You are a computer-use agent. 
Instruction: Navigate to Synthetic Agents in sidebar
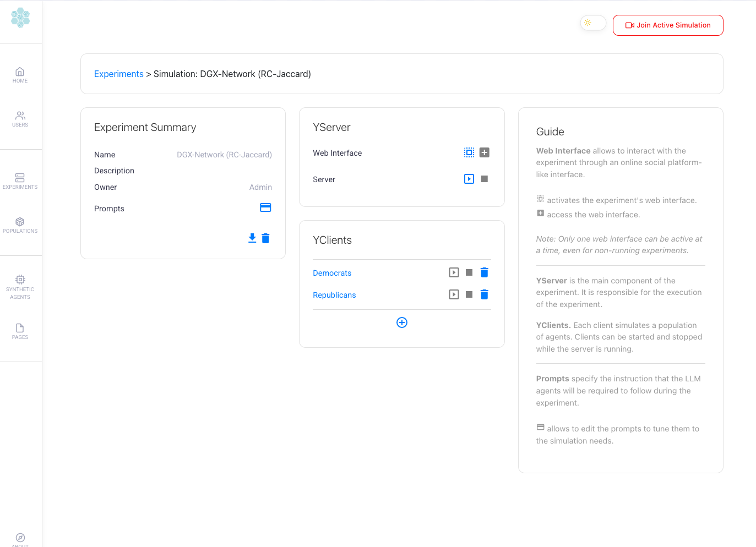[20, 287]
